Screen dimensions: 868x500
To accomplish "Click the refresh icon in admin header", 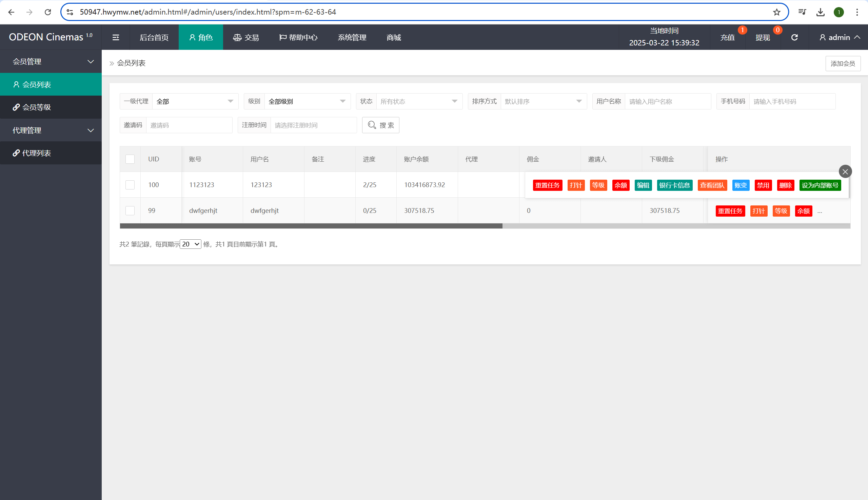I will coord(794,37).
